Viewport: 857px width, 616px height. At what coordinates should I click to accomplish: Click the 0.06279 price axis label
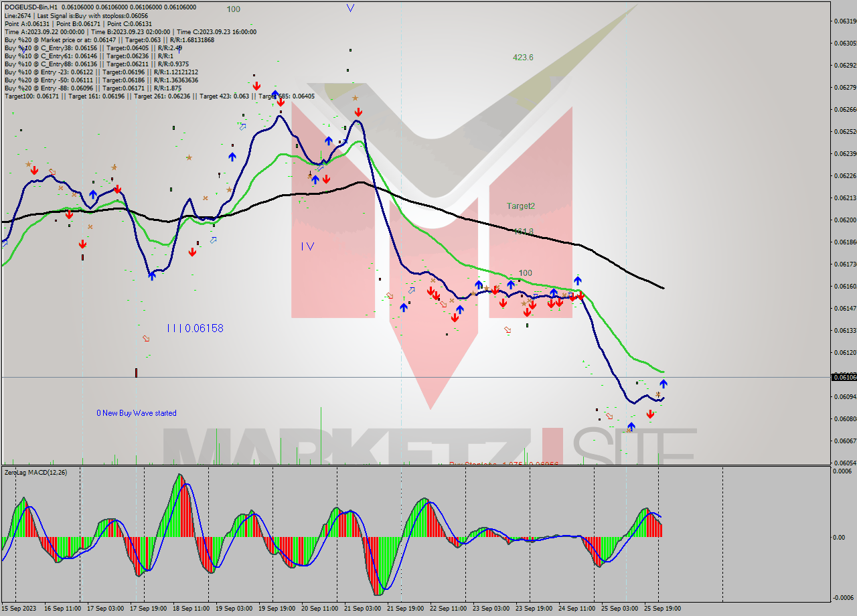point(846,87)
